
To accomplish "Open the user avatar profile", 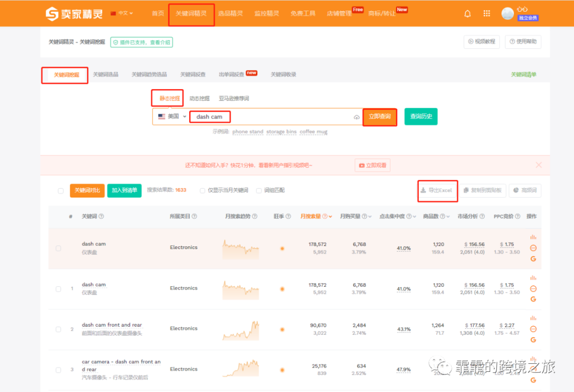I will click(508, 13).
